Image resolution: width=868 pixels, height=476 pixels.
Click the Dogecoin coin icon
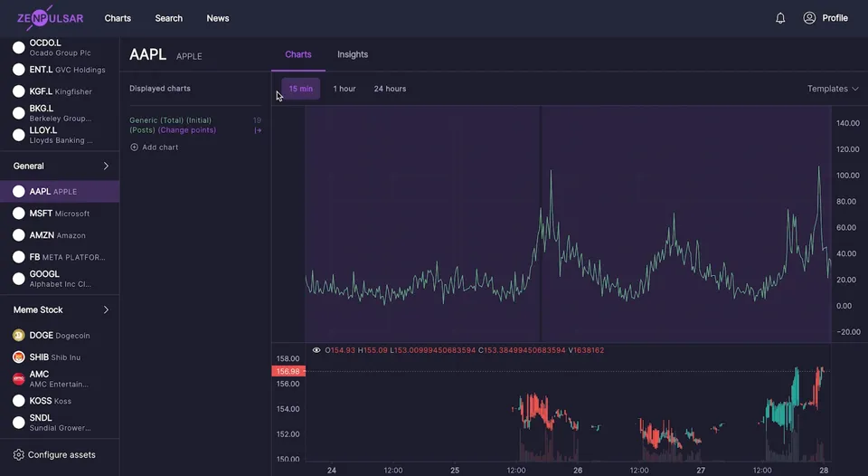point(19,335)
